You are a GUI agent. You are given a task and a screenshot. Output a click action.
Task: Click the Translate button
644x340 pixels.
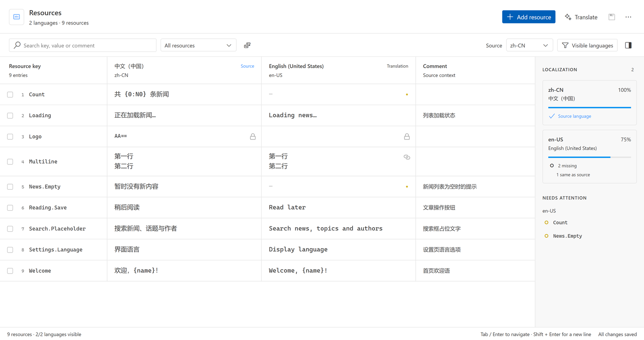[x=581, y=17]
